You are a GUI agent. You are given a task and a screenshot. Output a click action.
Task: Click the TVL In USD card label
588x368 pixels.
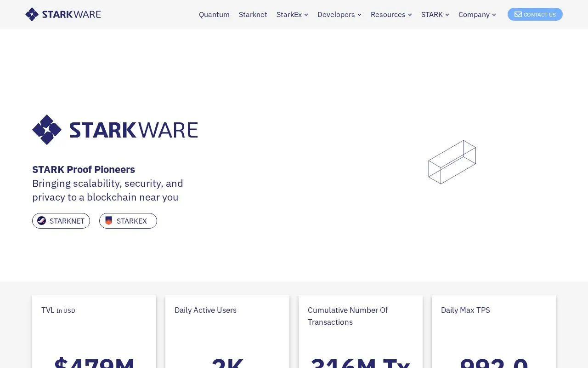58,310
